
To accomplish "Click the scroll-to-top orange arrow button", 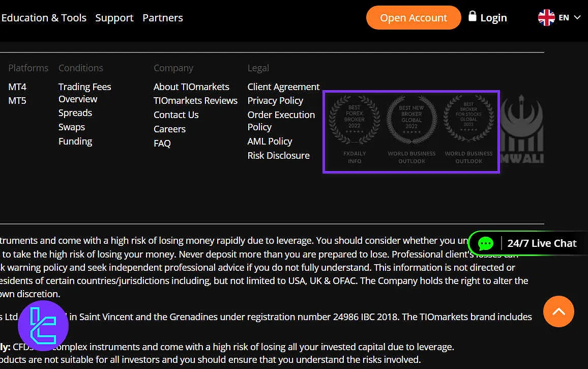I will (x=558, y=311).
